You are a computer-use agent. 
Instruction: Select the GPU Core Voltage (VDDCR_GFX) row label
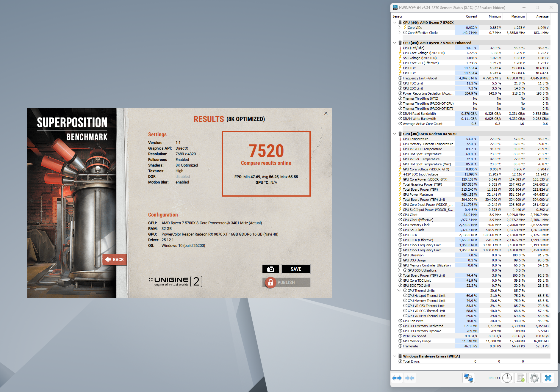426,169
